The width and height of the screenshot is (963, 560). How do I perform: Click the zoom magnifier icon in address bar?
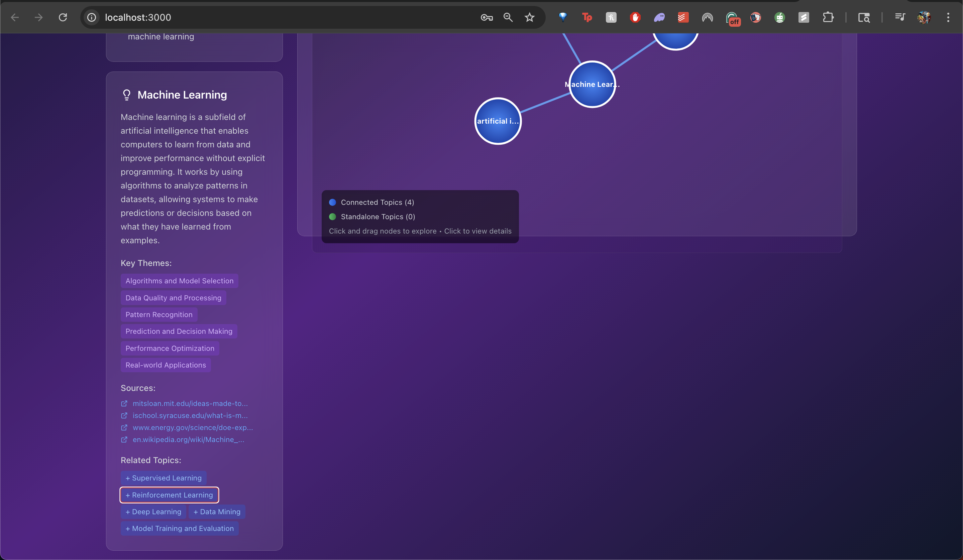(508, 17)
